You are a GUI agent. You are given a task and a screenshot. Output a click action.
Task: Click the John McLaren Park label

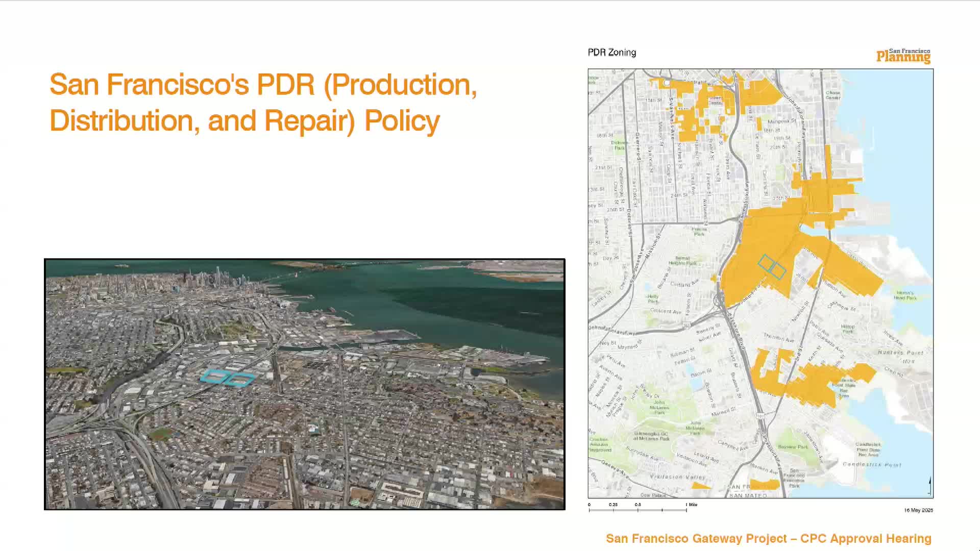click(659, 407)
